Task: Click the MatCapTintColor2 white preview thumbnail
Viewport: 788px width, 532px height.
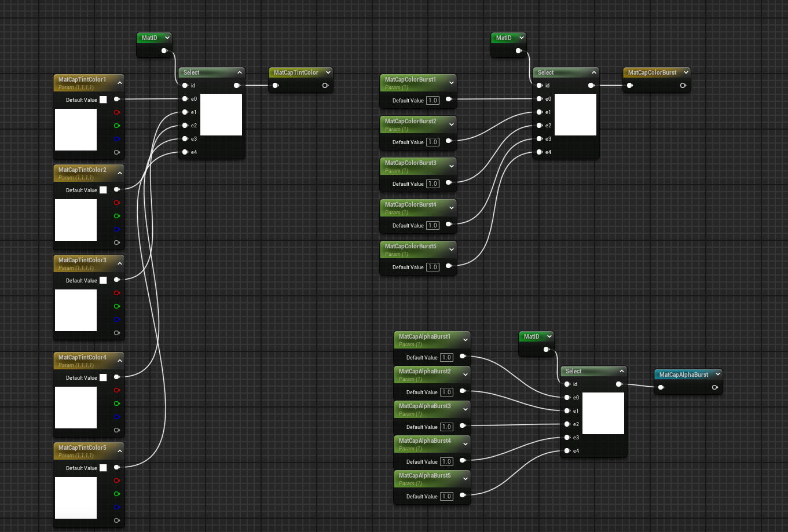Action: click(76, 220)
